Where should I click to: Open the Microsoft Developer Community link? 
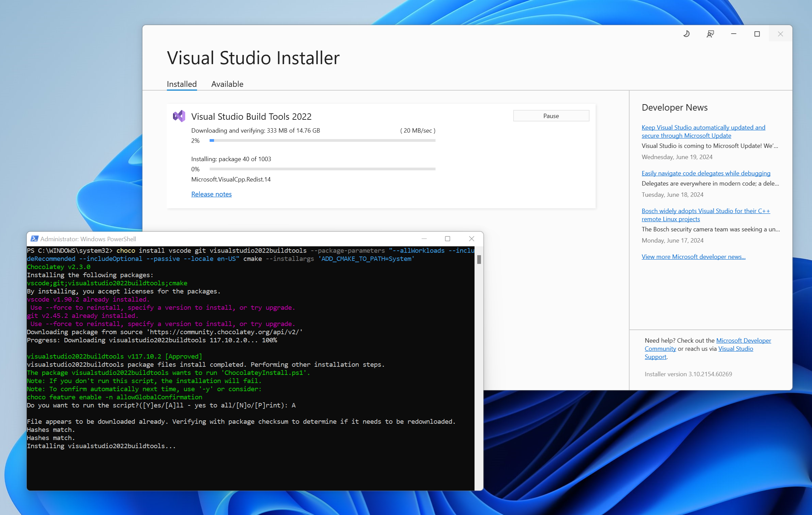(x=743, y=341)
